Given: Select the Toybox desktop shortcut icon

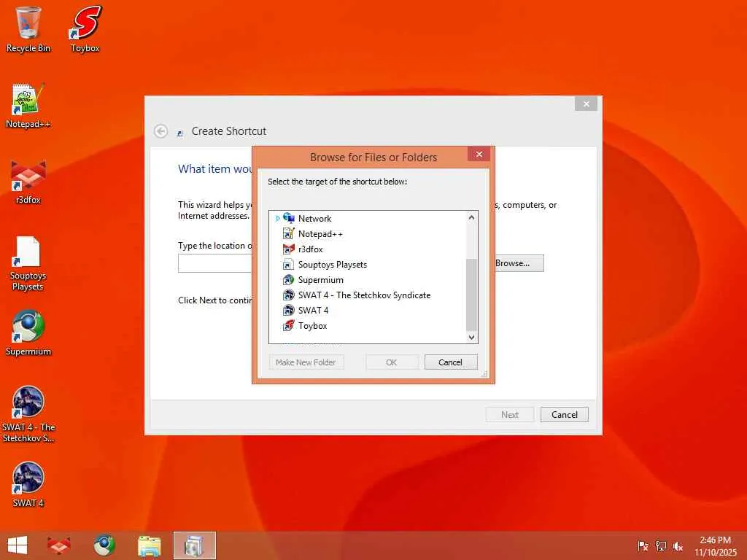Looking at the screenshot, I should (x=85, y=29).
